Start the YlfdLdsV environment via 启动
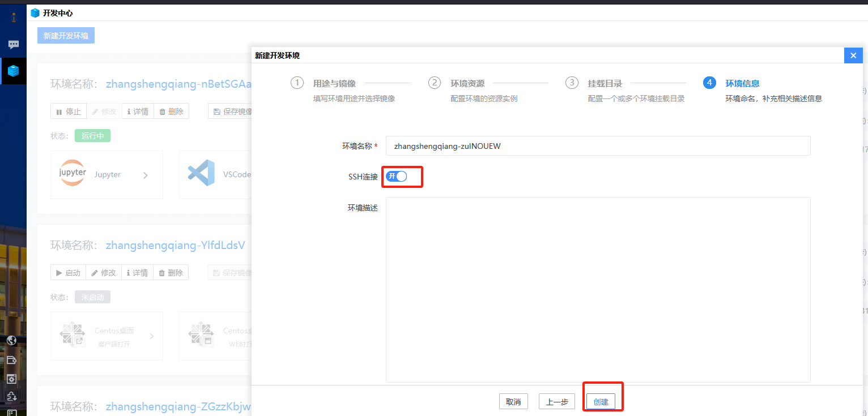Image resolution: width=868 pixels, height=416 pixels. pos(68,273)
